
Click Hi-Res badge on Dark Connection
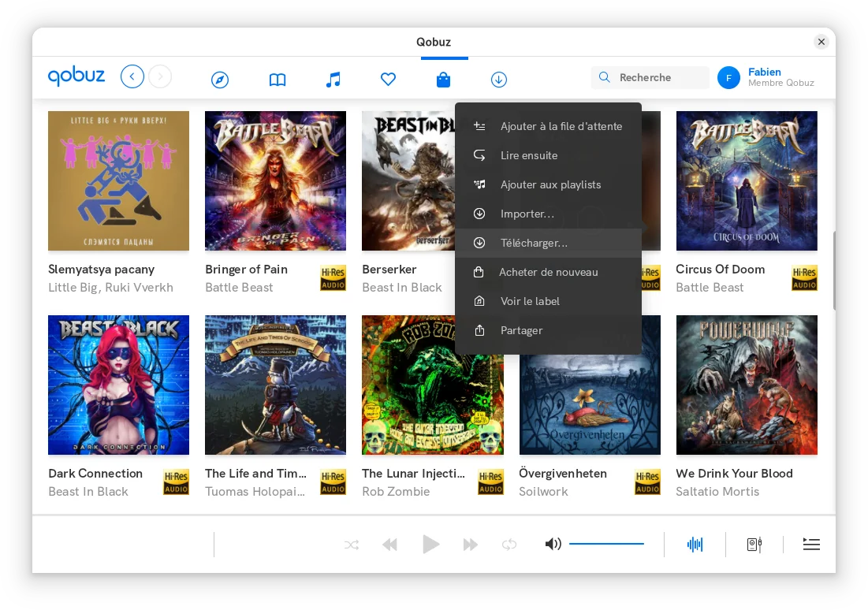click(176, 482)
